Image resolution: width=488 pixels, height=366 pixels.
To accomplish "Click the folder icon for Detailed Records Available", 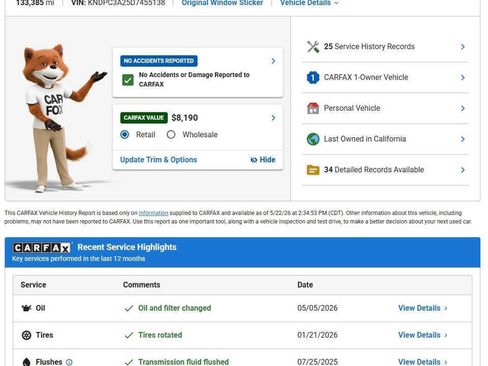I will point(313,170).
